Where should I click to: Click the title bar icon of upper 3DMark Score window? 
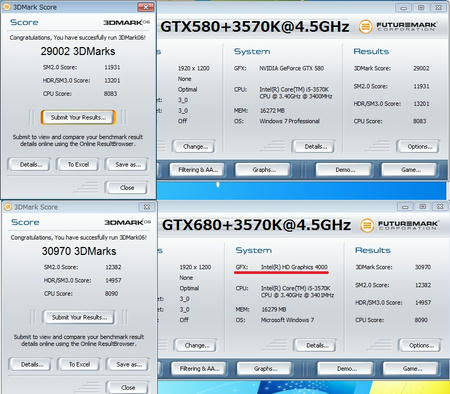(7, 7)
